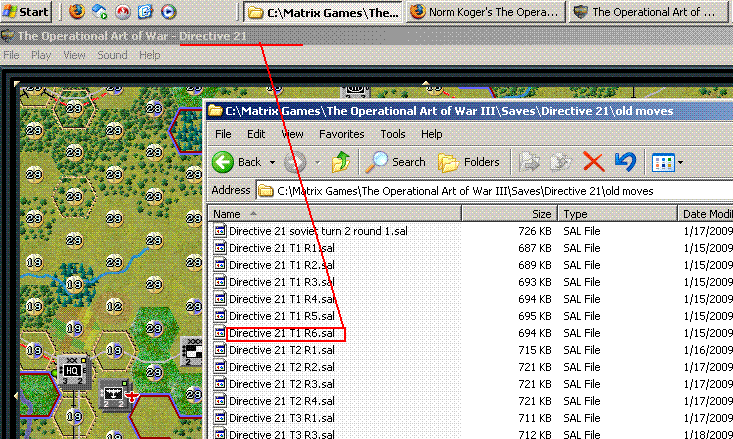Viewport: 733px width, 439px height.
Task: Select file Directive 21 T2 R2.sal
Action: pos(281,367)
